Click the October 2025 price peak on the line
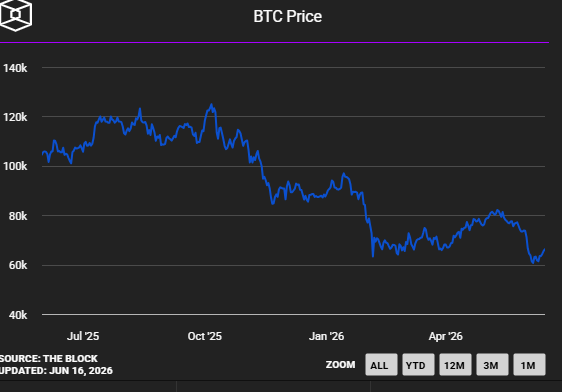Screen dimensions: 562x392 pos(211,105)
